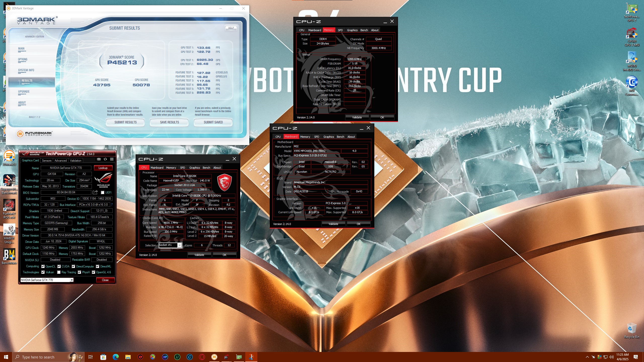Click the 3DMark Vantage taskbar icon
Viewport: 644px width, 362px height.
point(214,357)
